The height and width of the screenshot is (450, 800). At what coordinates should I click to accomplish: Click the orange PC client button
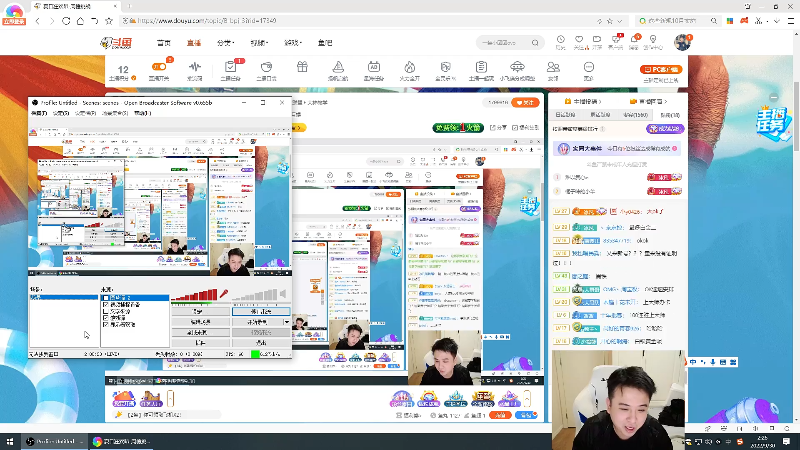(661, 69)
